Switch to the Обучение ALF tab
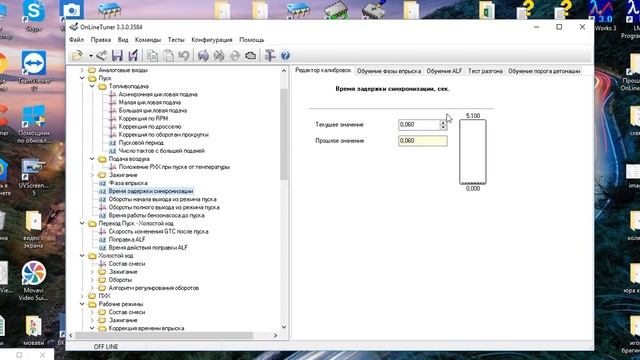The width and height of the screenshot is (640, 360). pos(444,71)
